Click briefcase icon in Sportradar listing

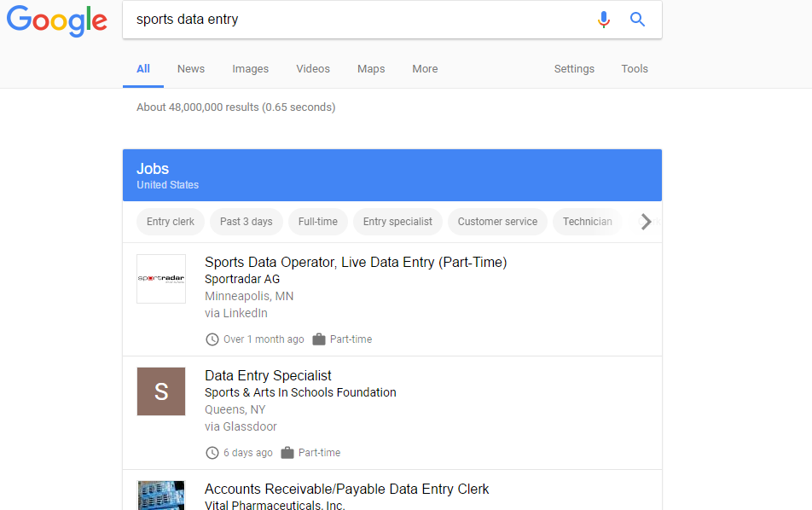[x=318, y=339]
